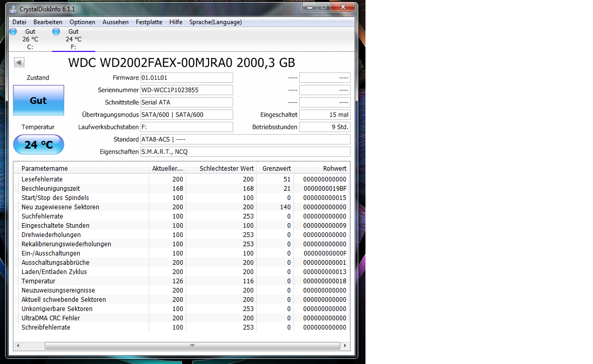
Task: Select the Neuzuweisungsereignisse row
Action: tap(182, 290)
